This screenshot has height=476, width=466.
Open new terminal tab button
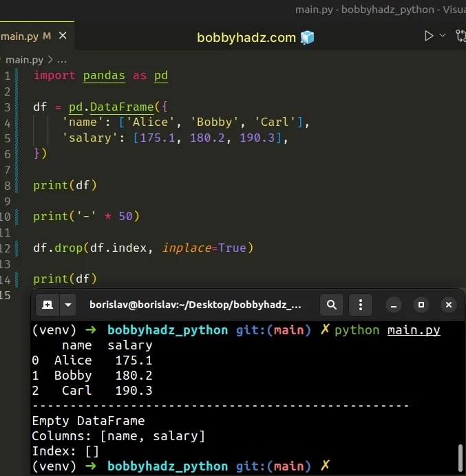point(47,305)
